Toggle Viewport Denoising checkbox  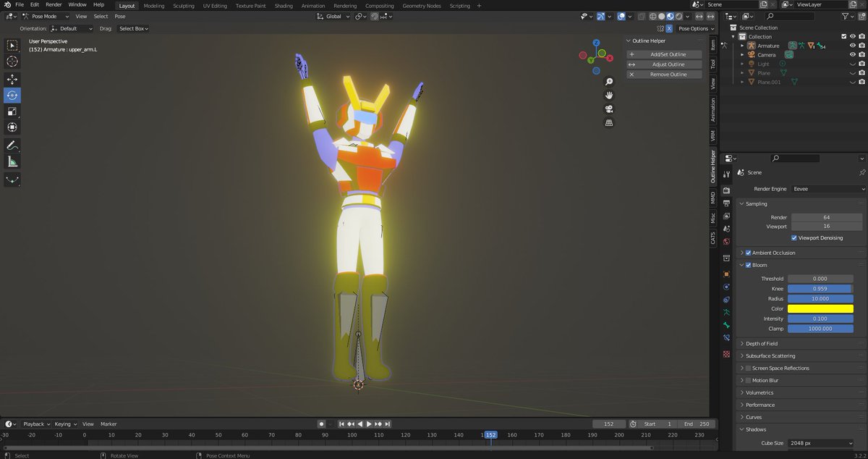794,237
